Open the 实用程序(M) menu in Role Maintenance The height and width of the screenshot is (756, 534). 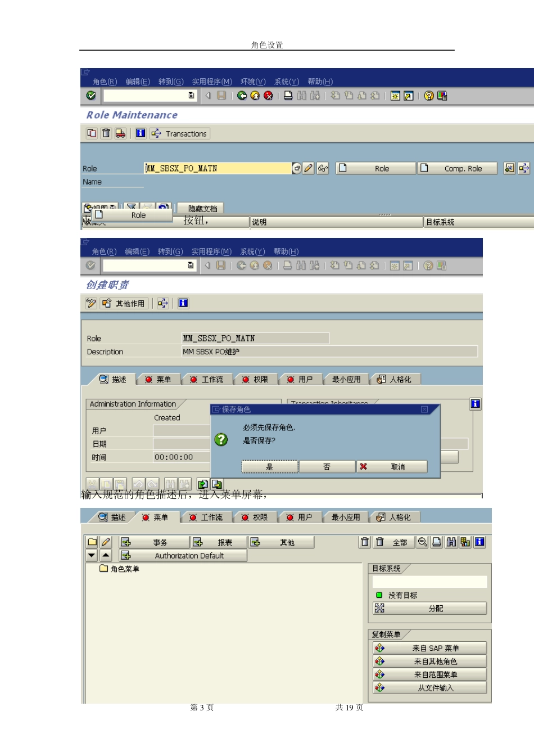(x=212, y=82)
